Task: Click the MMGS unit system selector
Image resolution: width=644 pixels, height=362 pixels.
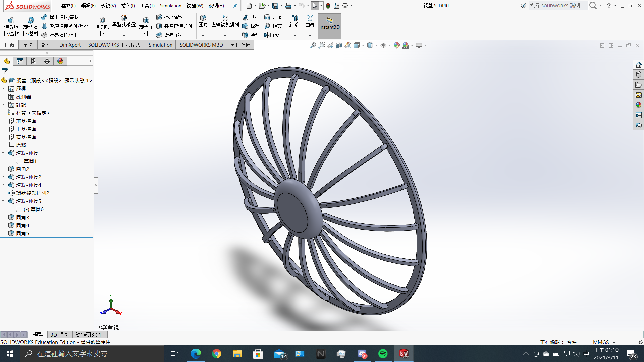Action: tap(601, 342)
